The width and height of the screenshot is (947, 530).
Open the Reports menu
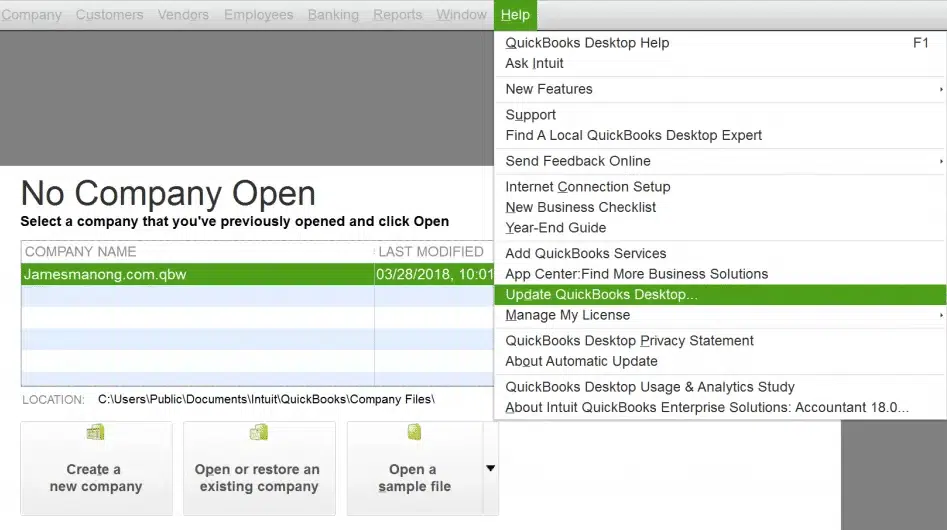397,15
